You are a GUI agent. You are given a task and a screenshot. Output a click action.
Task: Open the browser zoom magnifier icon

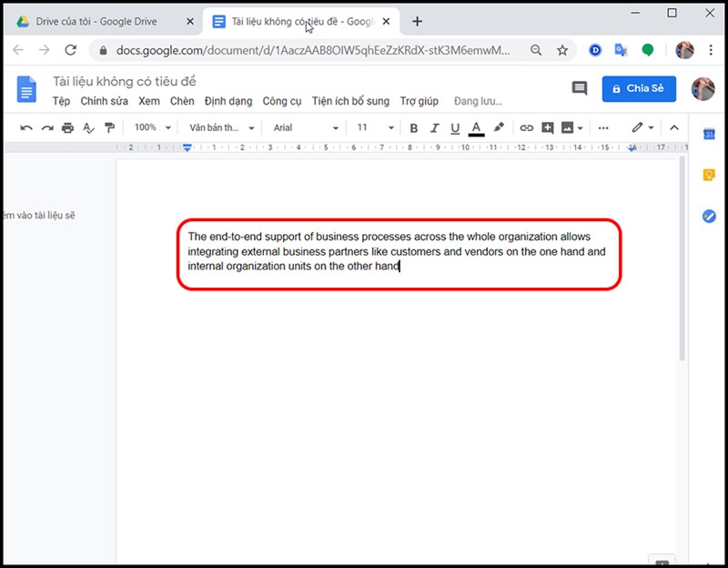tap(536, 50)
